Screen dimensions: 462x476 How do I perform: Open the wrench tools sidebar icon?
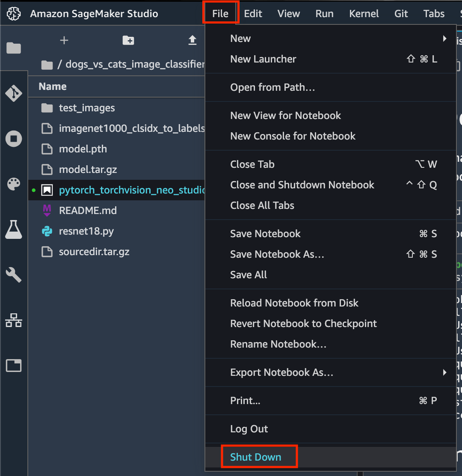[14, 275]
